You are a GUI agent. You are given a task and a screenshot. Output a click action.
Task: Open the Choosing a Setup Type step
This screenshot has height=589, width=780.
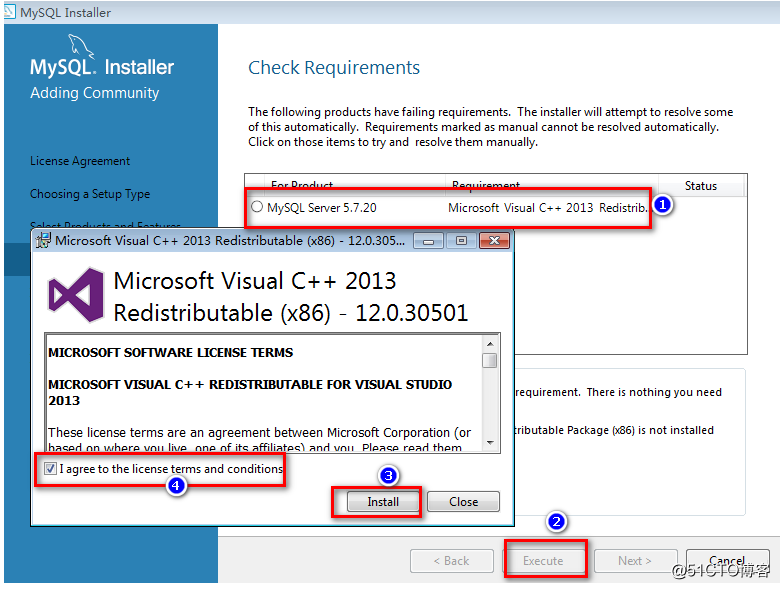click(90, 194)
